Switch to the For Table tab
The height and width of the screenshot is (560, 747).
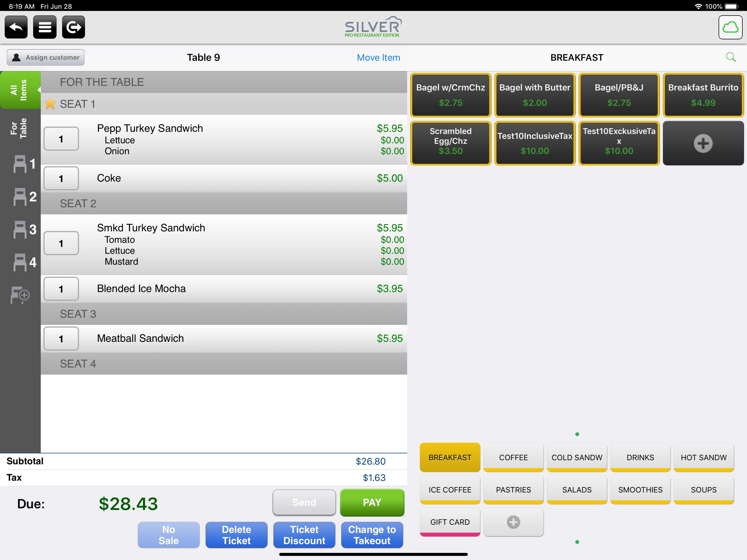pyautogui.click(x=19, y=128)
